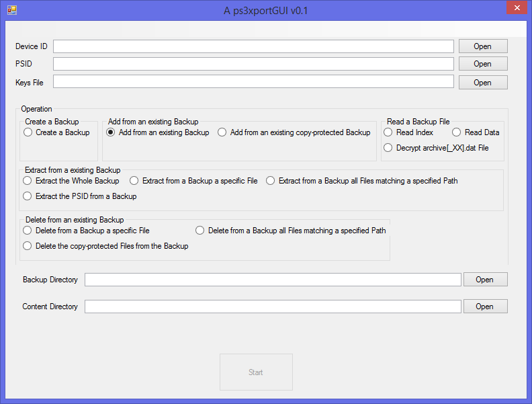Close the ps3xportGUI window
Viewport: 532px width, 404px height.
point(516,9)
